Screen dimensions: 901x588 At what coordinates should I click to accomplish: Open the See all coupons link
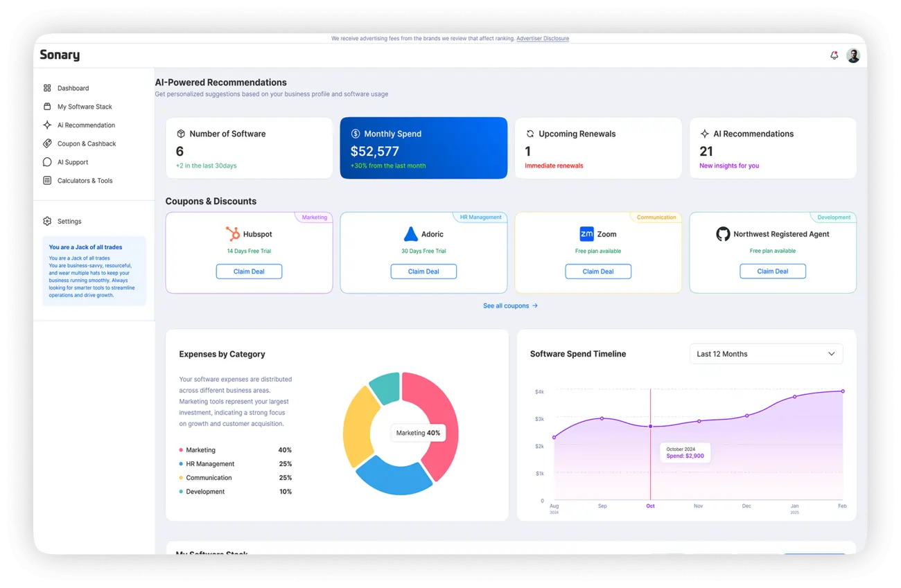coord(510,305)
